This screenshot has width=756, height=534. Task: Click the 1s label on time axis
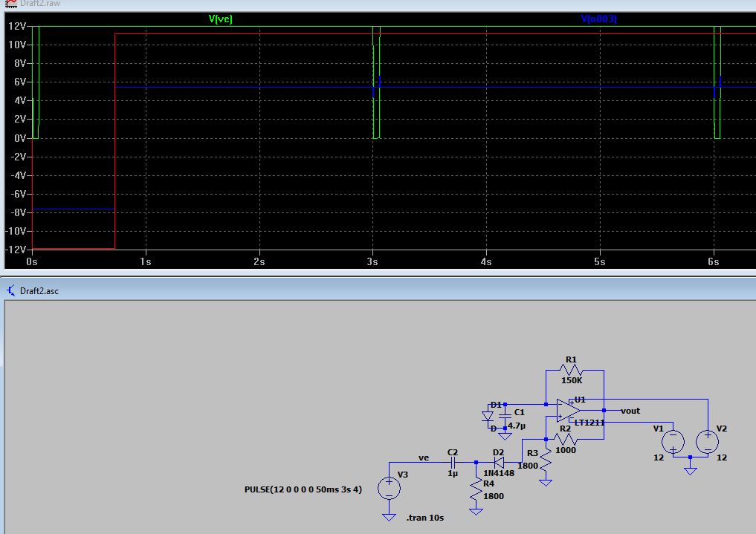coord(145,261)
